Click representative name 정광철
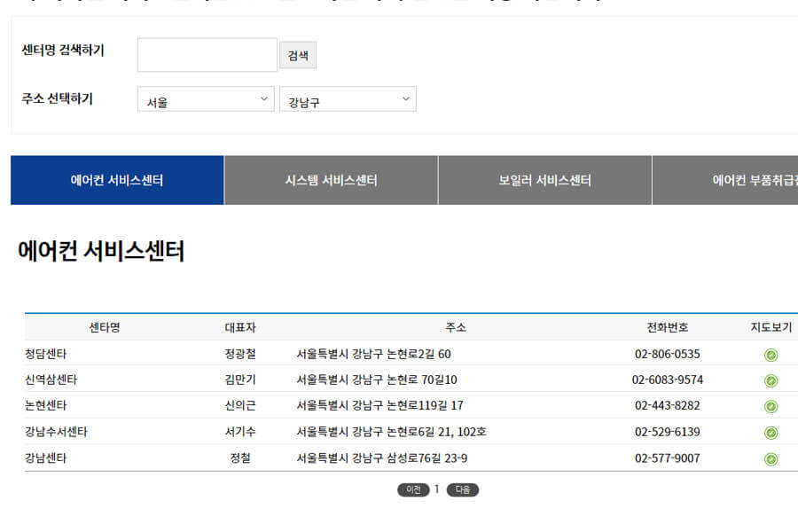798x532 pixels. pyautogui.click(x=240, y=354)
